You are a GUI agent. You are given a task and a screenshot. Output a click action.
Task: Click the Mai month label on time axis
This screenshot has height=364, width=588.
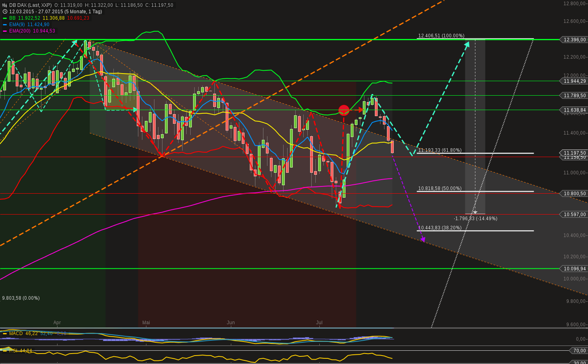point(146,323)
